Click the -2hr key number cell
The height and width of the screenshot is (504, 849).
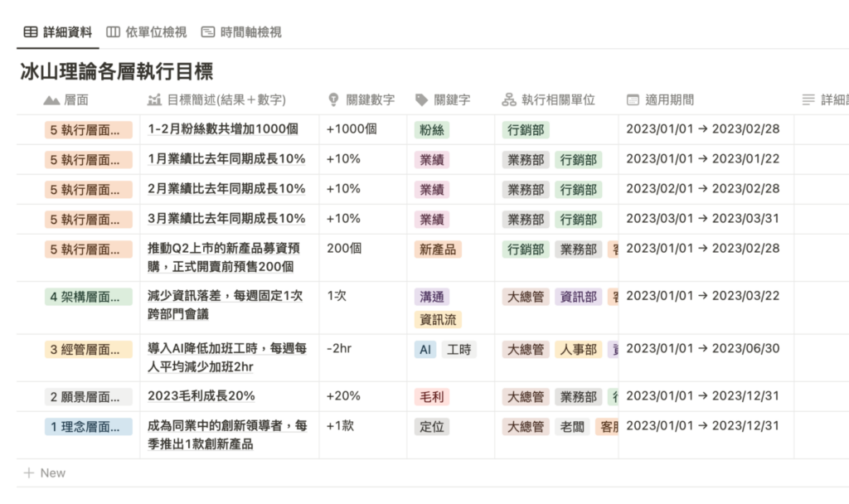click(x=339, y=349)
